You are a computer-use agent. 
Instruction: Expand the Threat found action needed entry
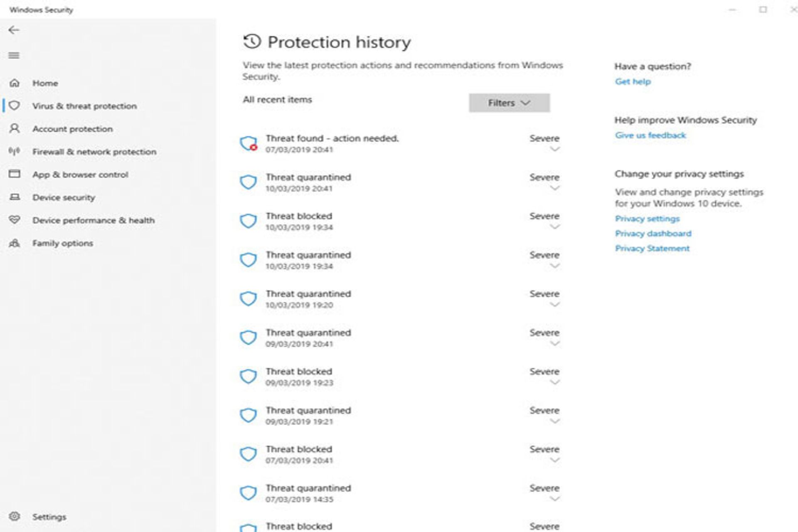[555, 148]
